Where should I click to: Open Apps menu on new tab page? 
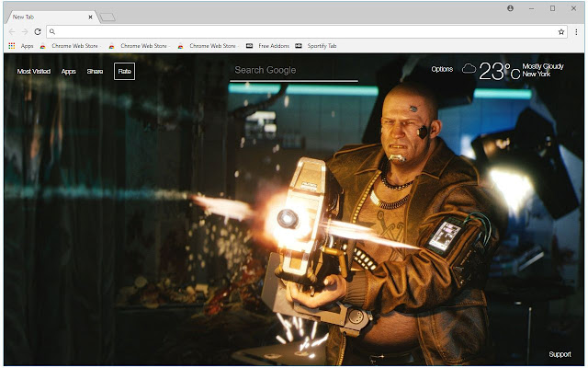[69, 72]
